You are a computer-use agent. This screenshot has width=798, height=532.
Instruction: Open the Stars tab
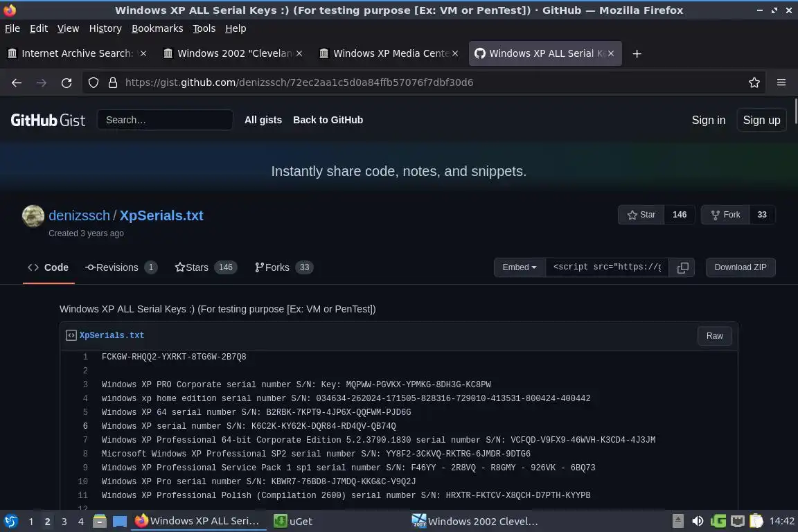click(206, 268)
